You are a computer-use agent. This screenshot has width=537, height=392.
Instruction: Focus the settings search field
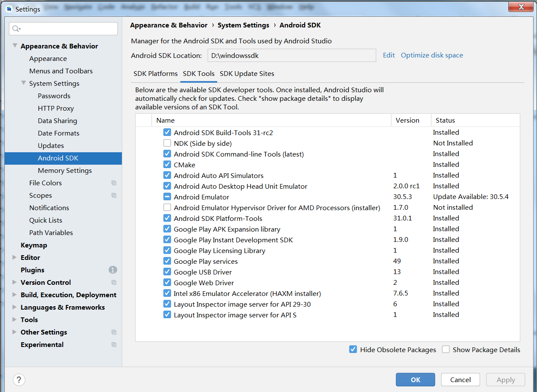pos(64,29)
